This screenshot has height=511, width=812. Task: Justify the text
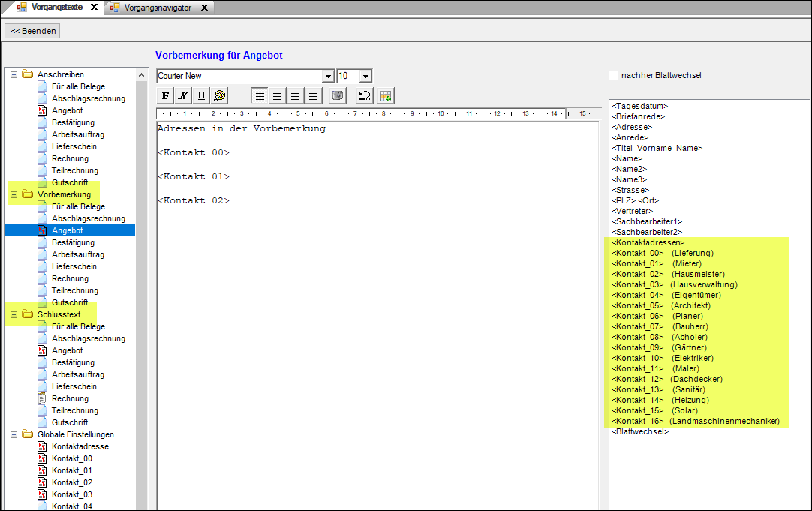314,95
